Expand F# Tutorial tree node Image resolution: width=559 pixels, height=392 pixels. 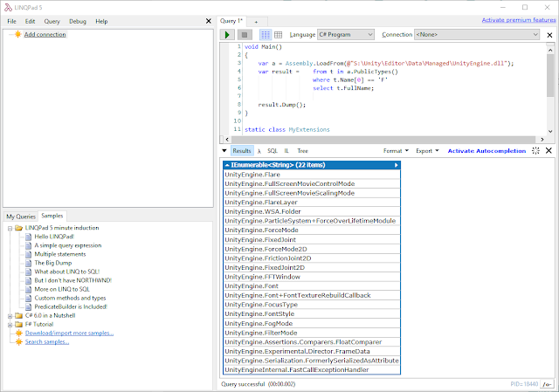click(x=10, y=325)
